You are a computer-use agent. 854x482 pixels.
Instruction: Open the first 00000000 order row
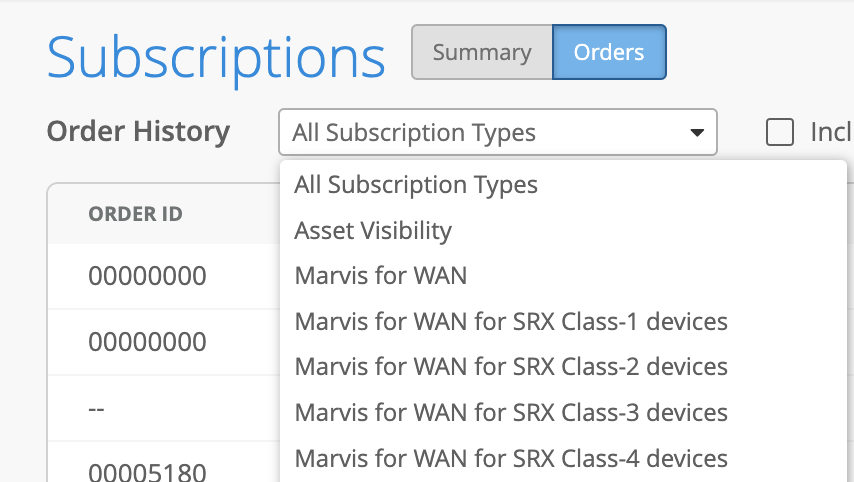pyautogui.click(x=148, y=276)
